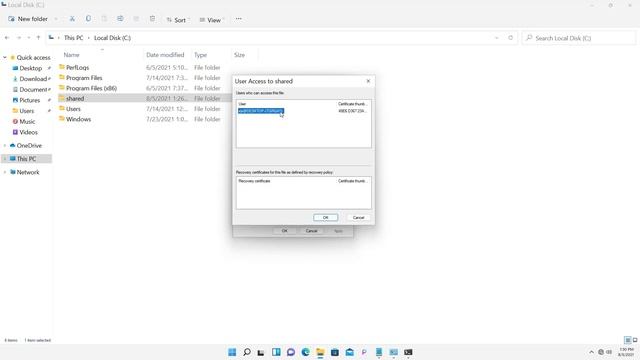
Task: Select the PerfLogs folder
Action: [x=77, y=67]
